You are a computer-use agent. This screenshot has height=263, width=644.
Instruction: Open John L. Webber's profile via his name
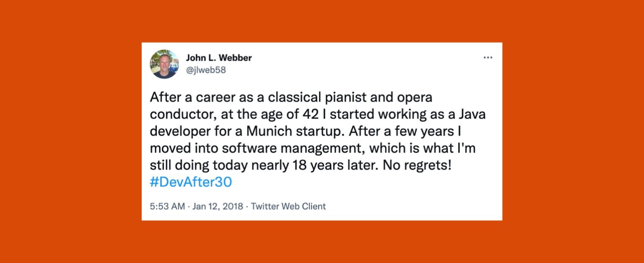(x=219, y=58)
